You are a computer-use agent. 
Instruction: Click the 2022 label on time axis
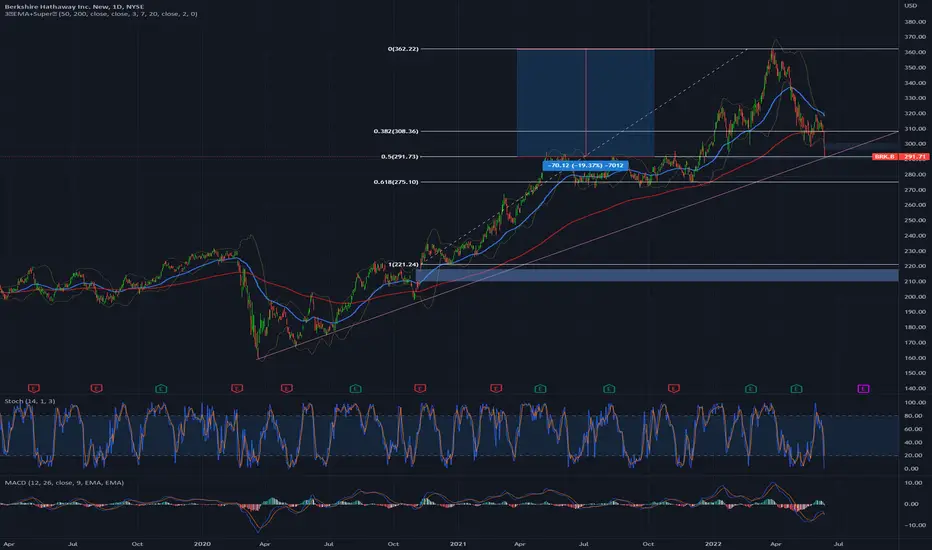713,543
